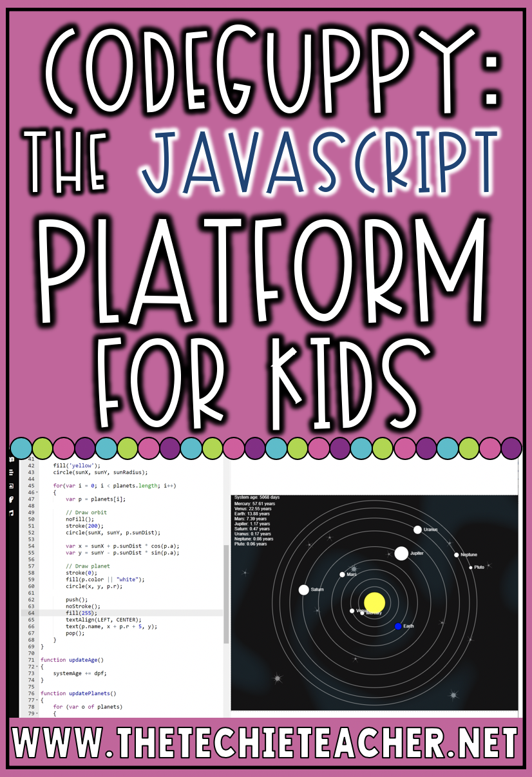Open the www.thetechieteacher.net address
This screenshot has height=777, width=532.
pos(266,744)
